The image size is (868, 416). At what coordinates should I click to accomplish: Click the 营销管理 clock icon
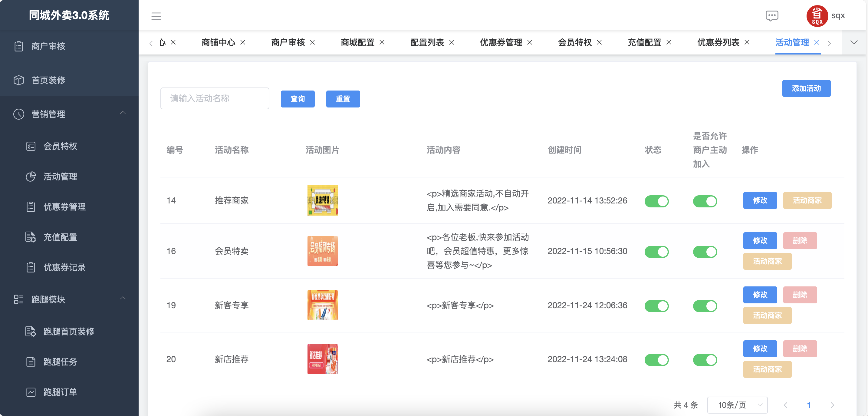tap(19, 114)
